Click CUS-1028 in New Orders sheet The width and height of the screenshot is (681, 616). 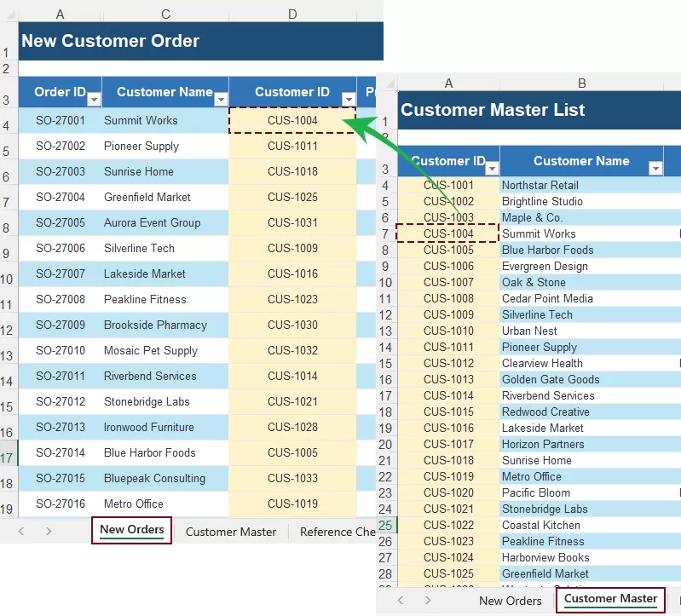292,427
